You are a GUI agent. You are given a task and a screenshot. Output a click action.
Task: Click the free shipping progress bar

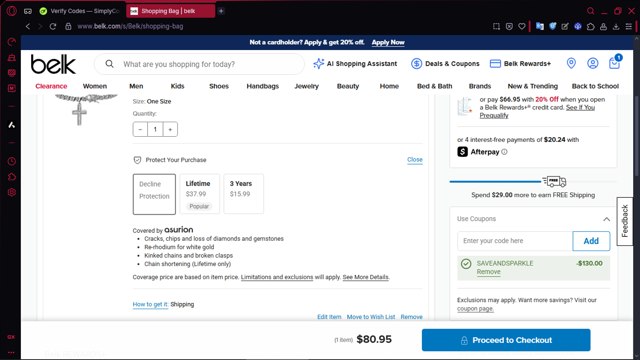533,182
